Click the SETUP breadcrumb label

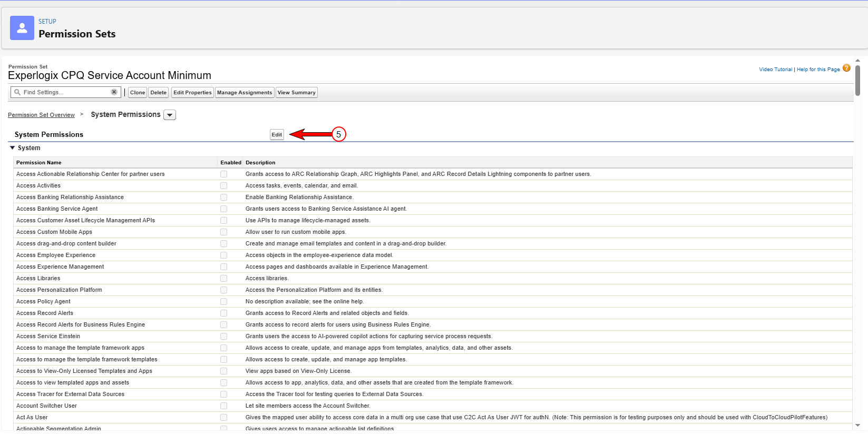tap(47, 22)
